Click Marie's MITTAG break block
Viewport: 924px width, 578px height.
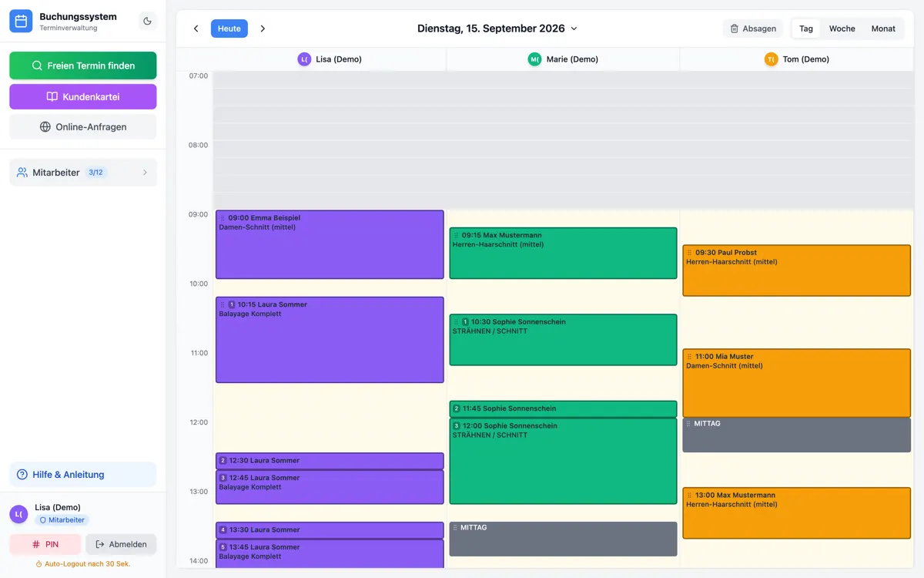tap(563, 539)
